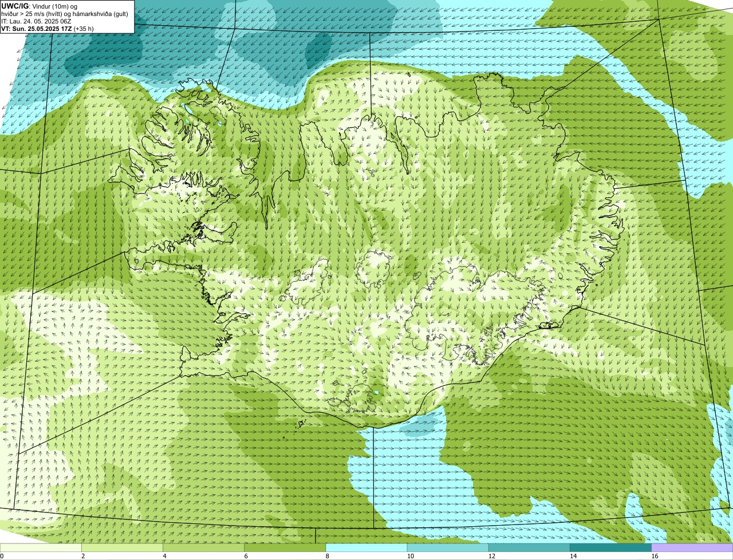This screenshot has height=560, width=733.
Task: Click the lavender legend swatch above 16
Action: (692, 548)
